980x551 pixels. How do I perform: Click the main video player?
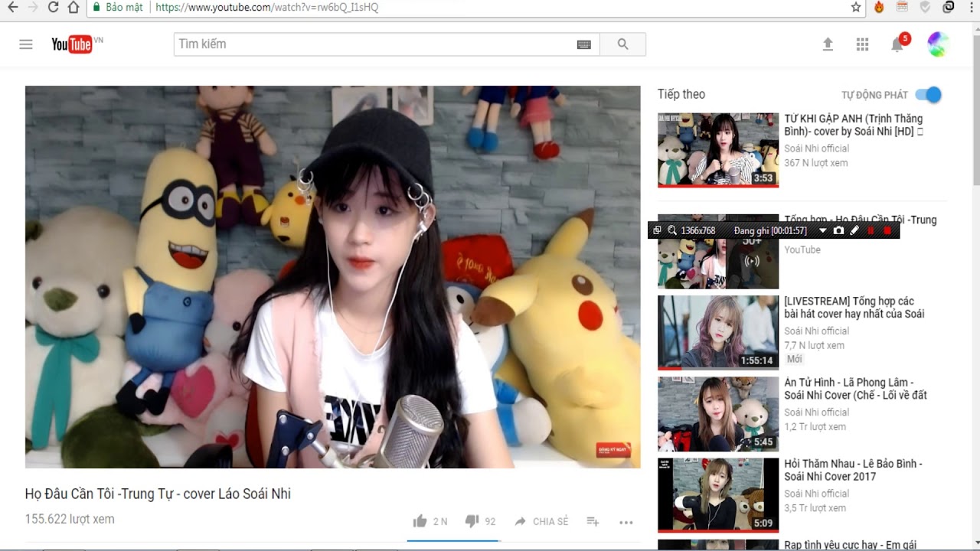332,276
